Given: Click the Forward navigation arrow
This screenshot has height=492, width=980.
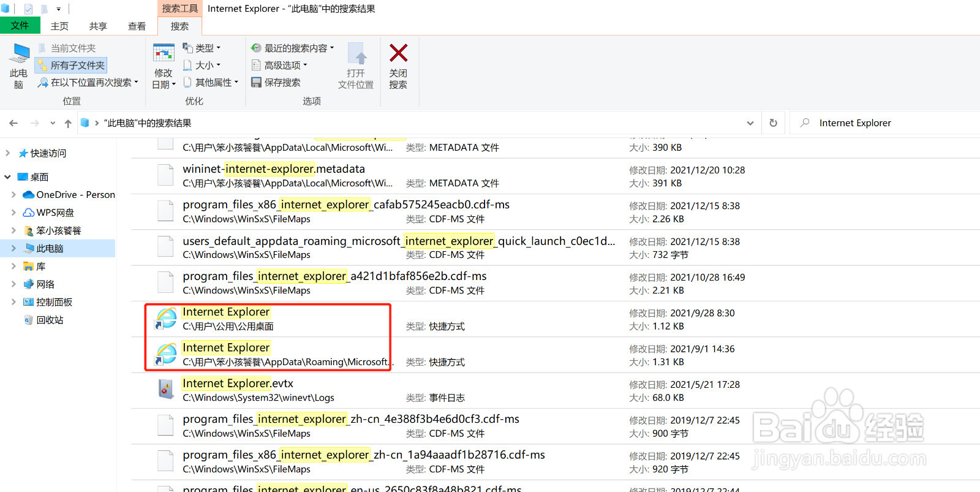Looking at the screenshot, I should pyautogui.click(x=35, y=123).
